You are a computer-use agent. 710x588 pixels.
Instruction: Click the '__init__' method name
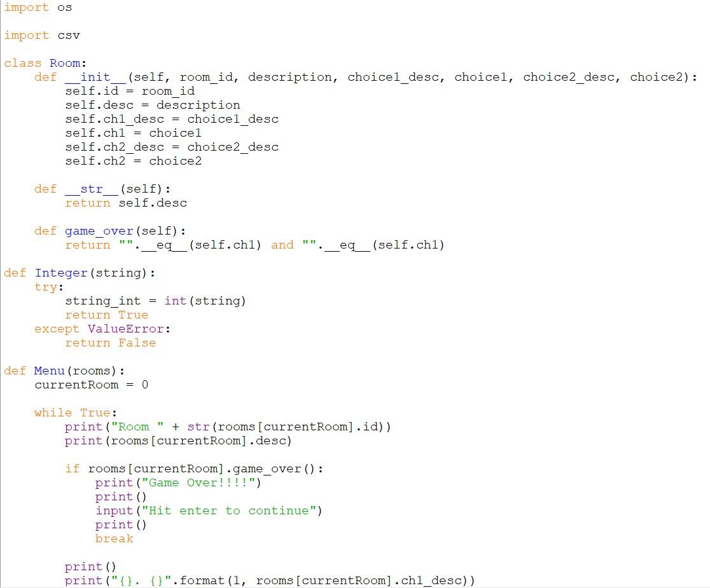coord(95,78)
